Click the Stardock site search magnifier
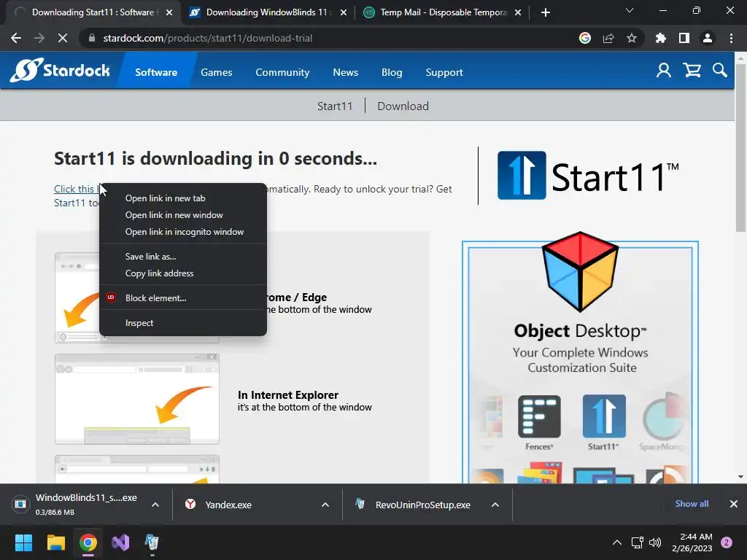 point(720,71)
